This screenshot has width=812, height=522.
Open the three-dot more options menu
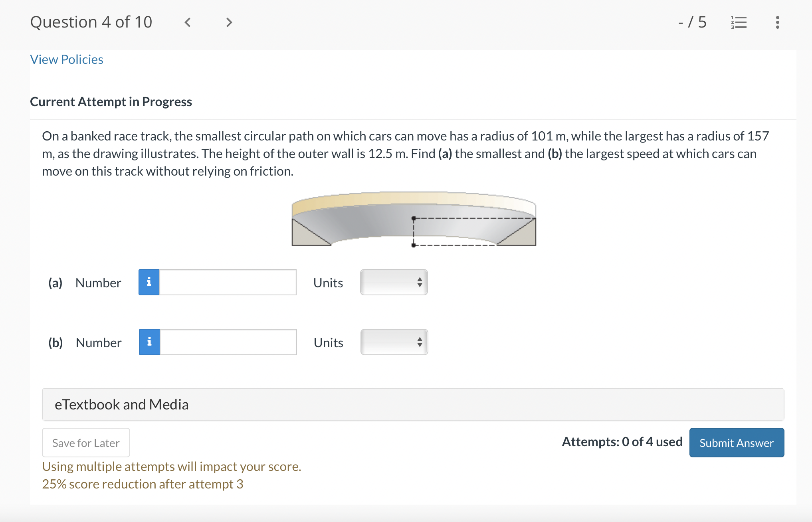[777, 22]
